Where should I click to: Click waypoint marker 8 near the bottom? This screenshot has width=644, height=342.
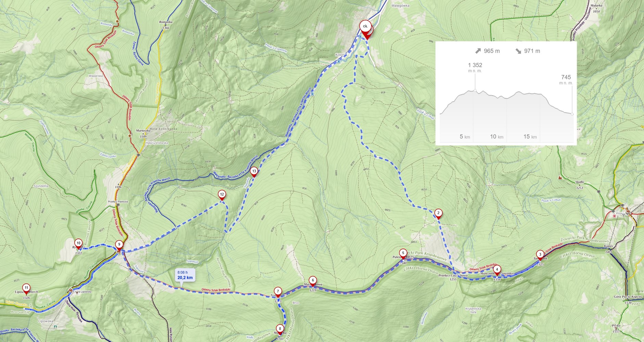point(280,329)
